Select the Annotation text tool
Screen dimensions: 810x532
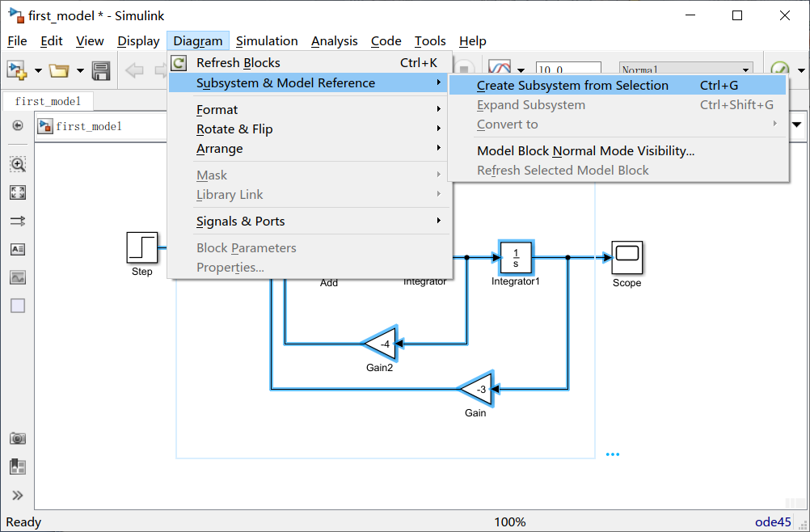pos(17,249)
